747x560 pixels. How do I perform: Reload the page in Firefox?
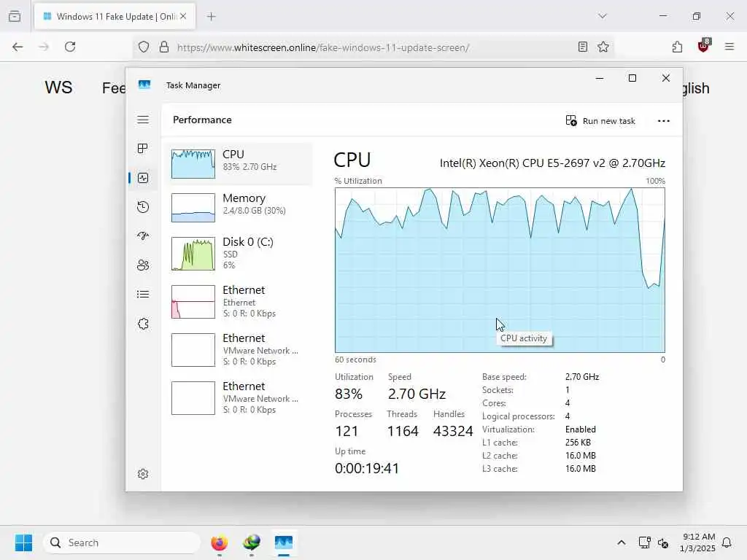pos(70,47)
